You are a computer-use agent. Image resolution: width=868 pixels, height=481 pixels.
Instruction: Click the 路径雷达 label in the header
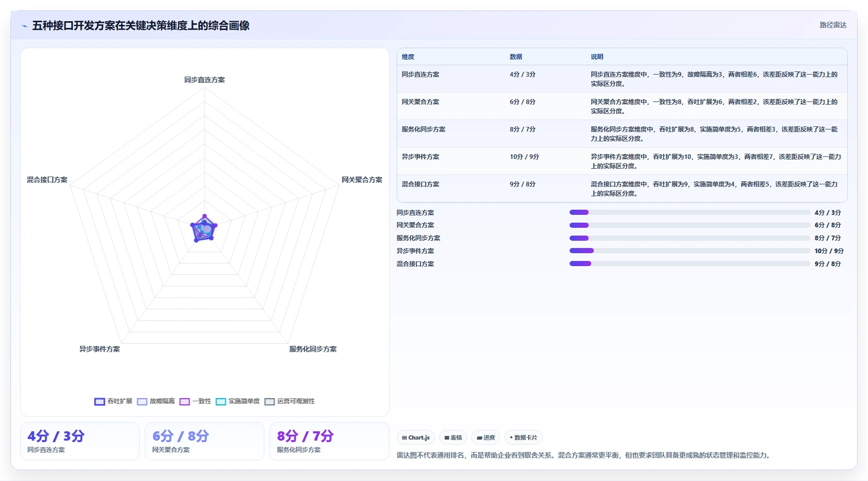coord(833,25)
